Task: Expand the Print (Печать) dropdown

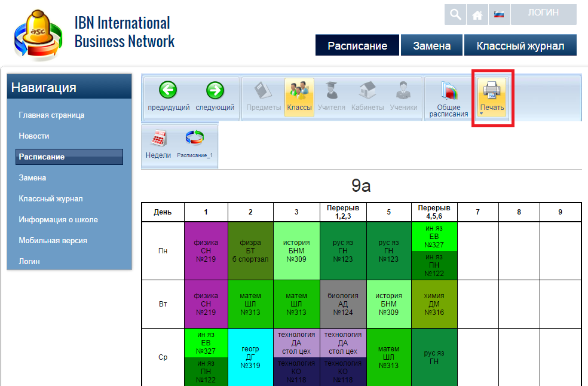Action: [x=482, y=114]
